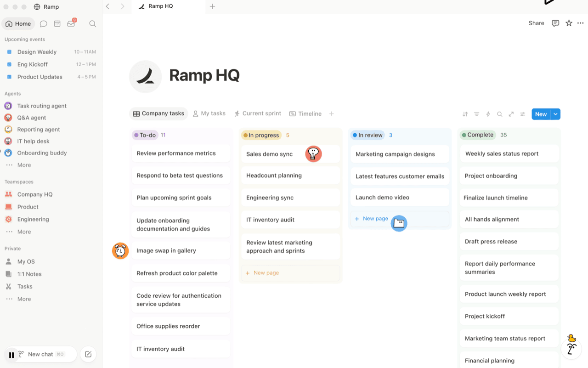Click the sort icon in database toolbar
The image size is (588, 368).
(465, 114)
